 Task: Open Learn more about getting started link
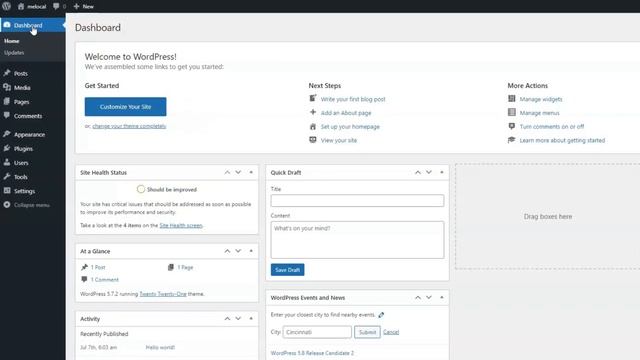(562, 140)
